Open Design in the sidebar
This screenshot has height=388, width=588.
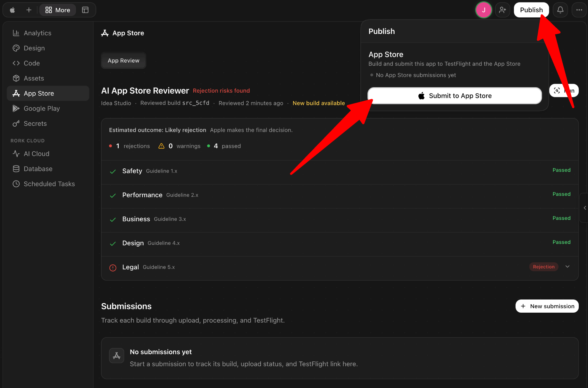pyautogui.click(x=48, y=48)
